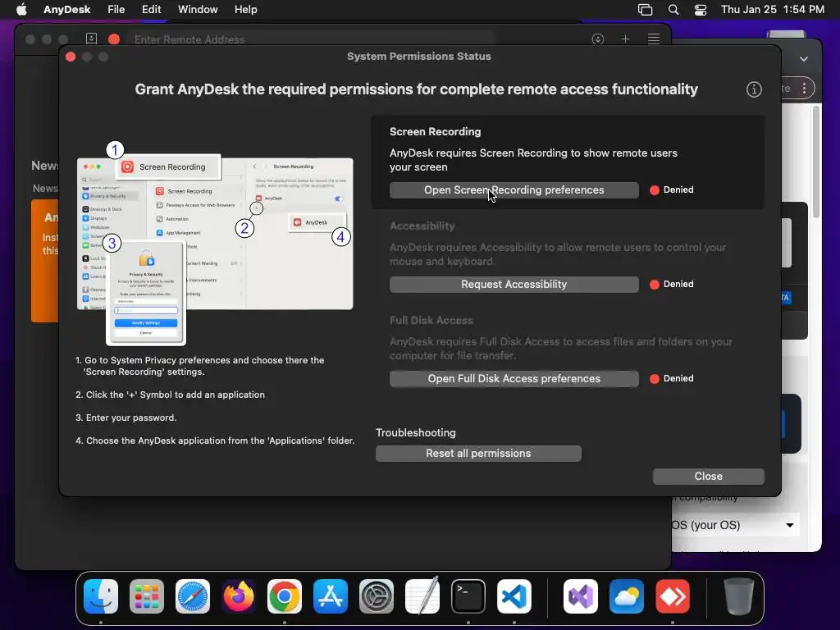Open the File menu

pos(116,10)
